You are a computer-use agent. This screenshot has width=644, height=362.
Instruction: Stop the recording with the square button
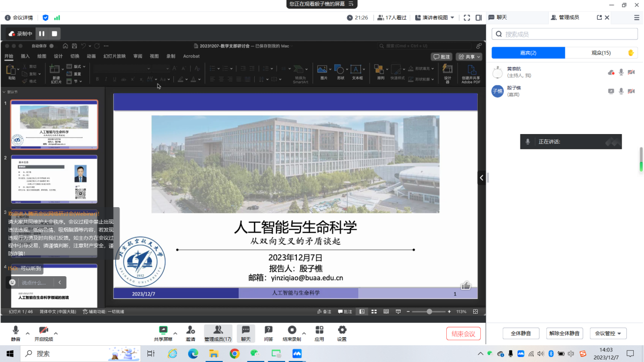tap(54, 34)
